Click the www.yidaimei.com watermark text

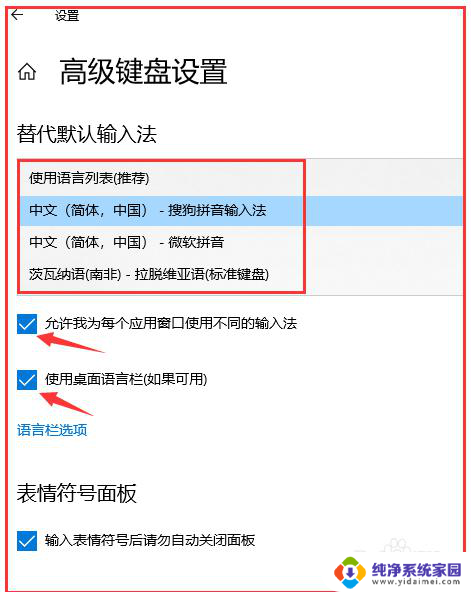click(x=416, y=582)
